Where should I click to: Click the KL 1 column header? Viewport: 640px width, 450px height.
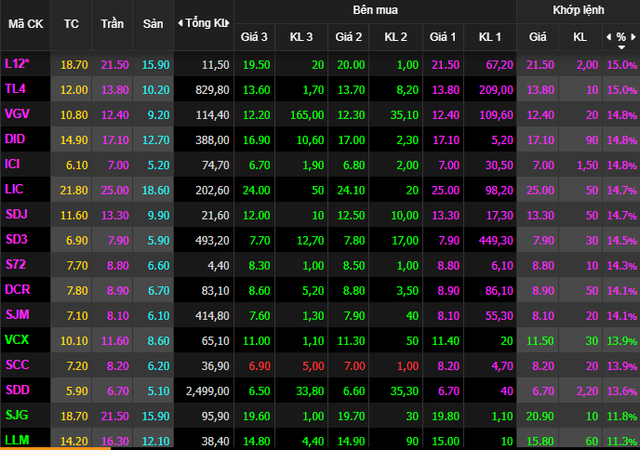(490, 37)
